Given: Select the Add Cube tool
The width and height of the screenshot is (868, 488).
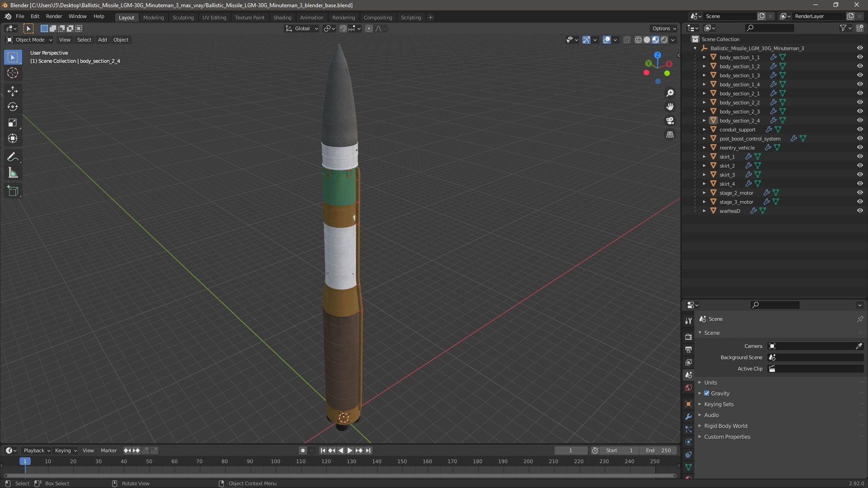Looking at the screenshot, I should pyautogui.click(x=13, y=191).
